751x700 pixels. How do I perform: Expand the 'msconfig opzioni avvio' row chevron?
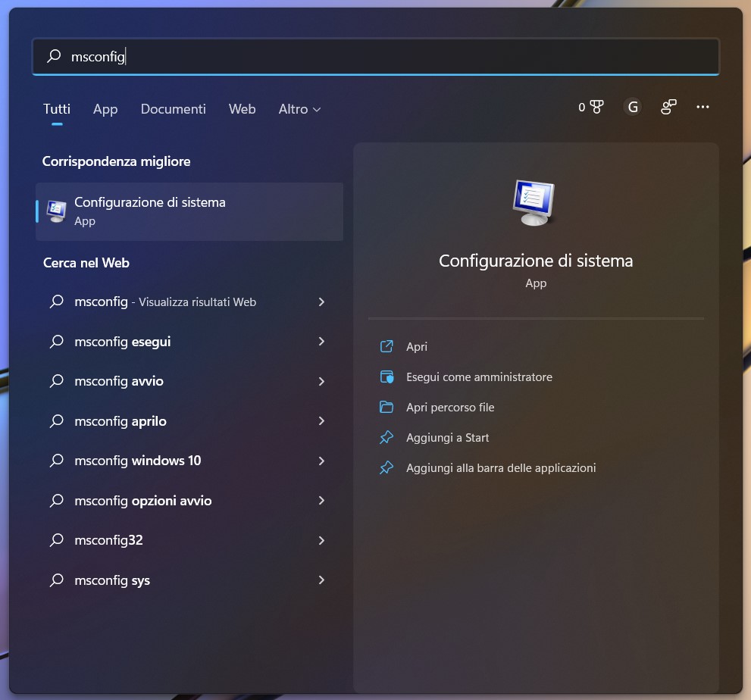[321, 500]
